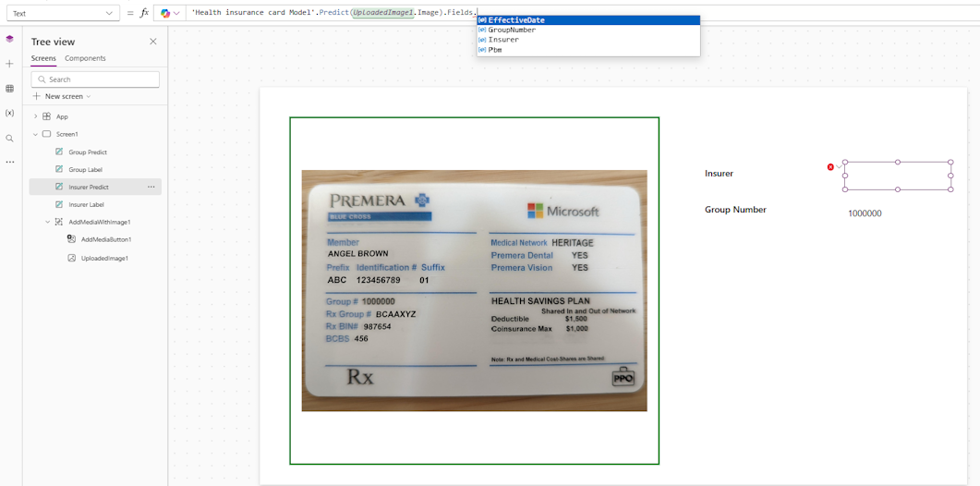Click the App icon in tree

tap(47, 116)
